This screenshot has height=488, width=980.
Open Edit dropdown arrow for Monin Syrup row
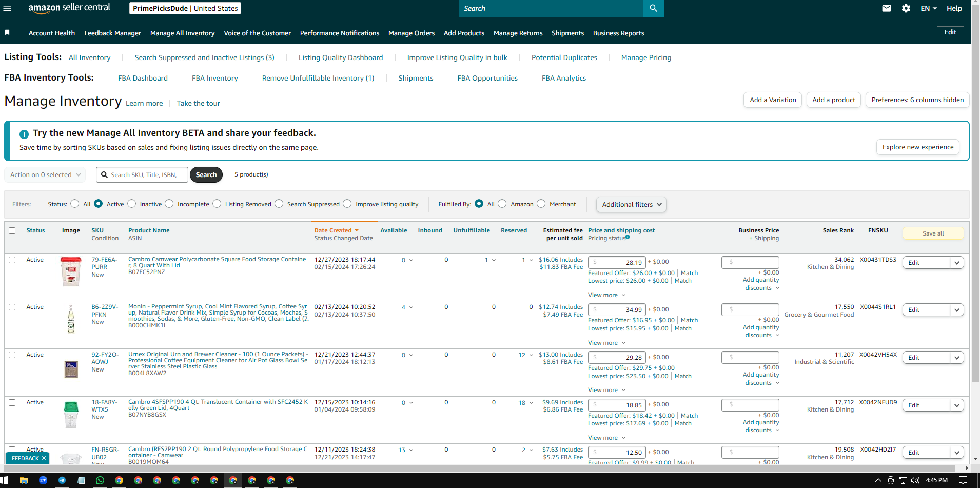point(957,310)
